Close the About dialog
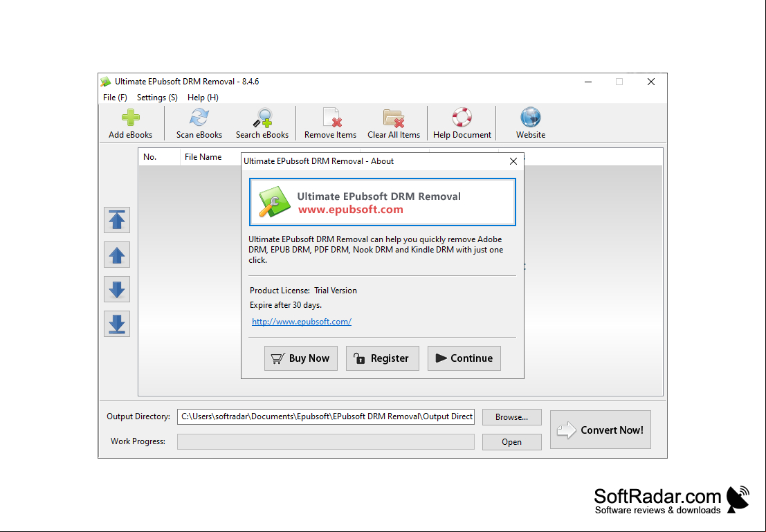 (x=513, y=161)
